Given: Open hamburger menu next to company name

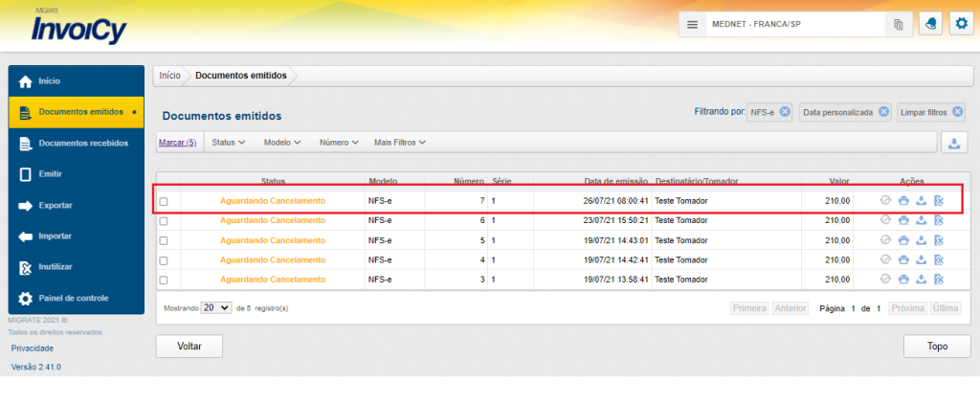Looking at the screenshot, I should coord(693,25).
